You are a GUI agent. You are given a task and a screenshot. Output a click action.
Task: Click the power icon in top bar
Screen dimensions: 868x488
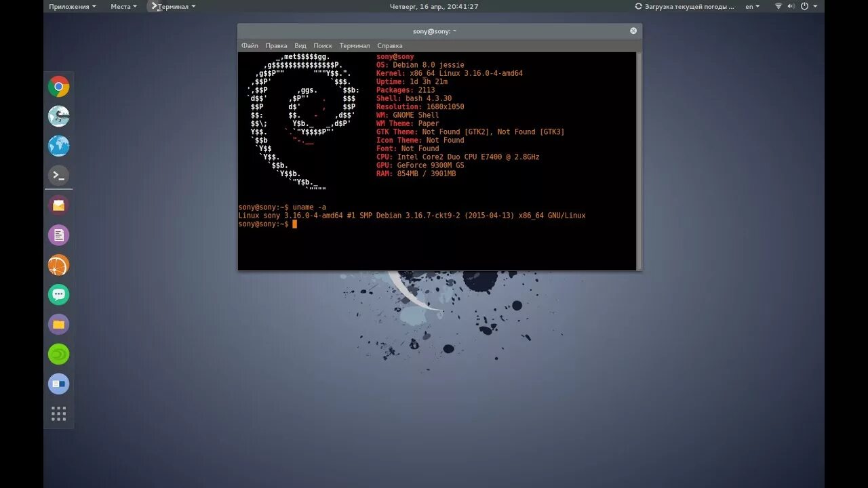pyautogui.click(x=804, y=6)
